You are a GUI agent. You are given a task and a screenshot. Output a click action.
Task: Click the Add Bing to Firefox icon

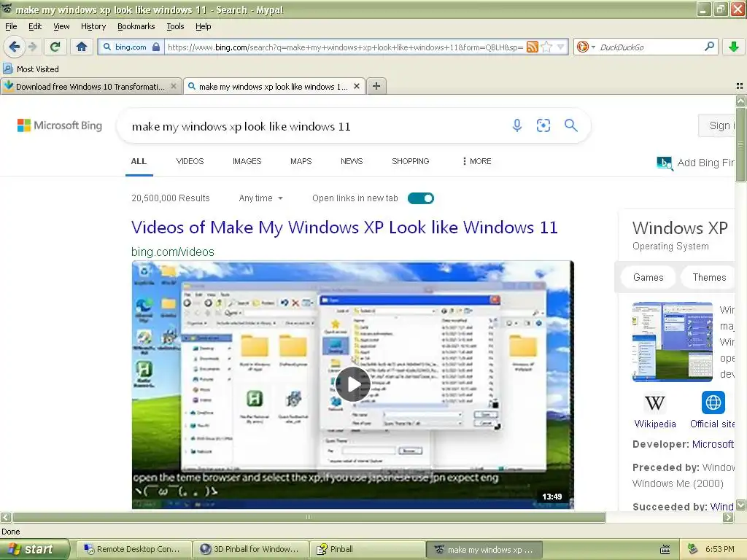pos(665,163)
